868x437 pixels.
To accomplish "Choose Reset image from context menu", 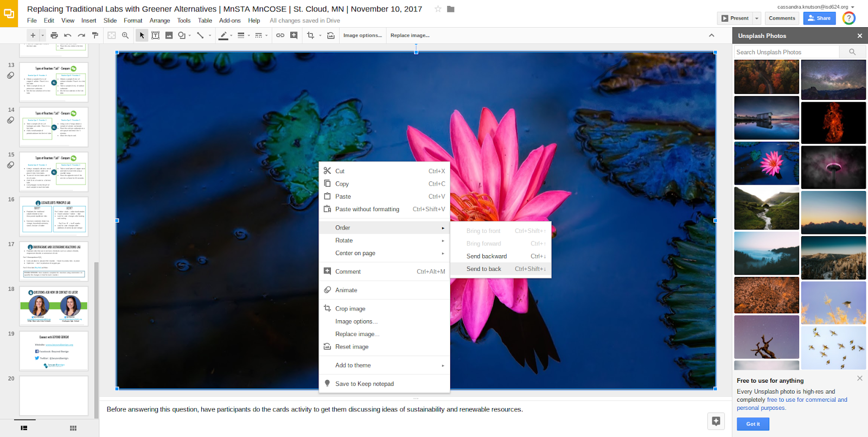I will tap(384, 347).
